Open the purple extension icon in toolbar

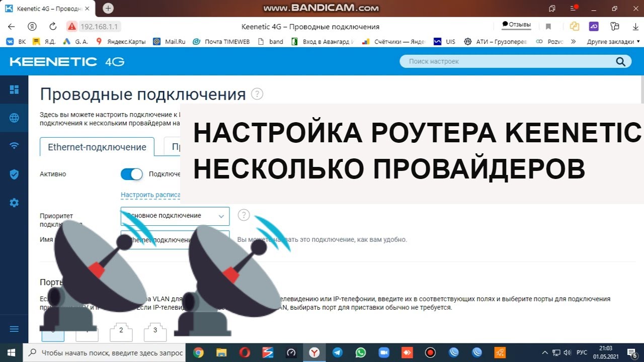coord(594,27)
